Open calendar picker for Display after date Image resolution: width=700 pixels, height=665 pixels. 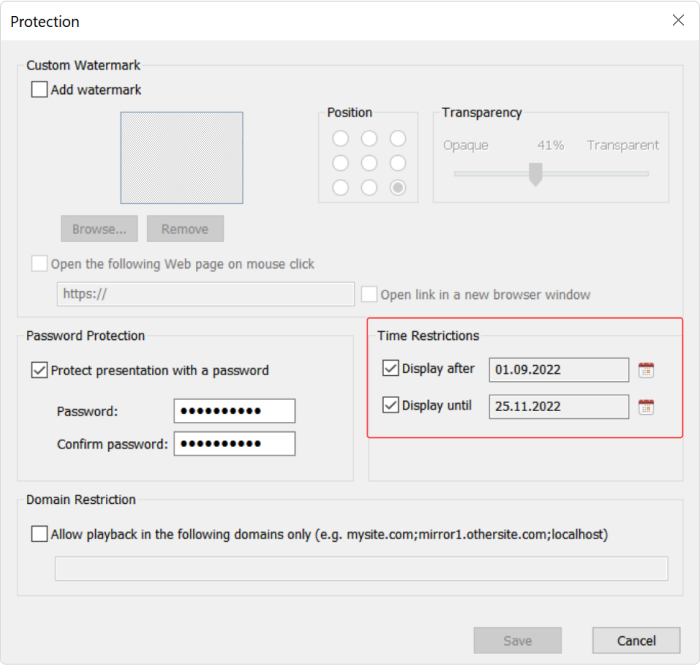coord(646,370)
